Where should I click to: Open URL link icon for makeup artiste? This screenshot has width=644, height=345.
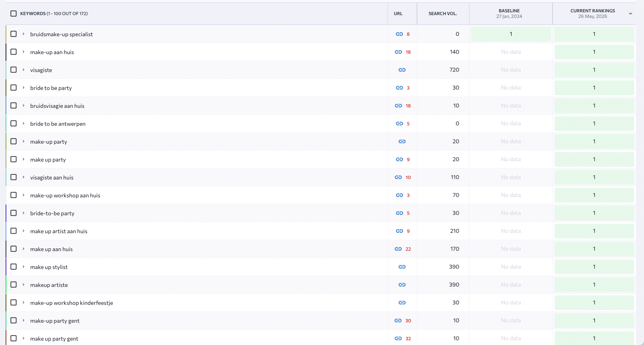pyautogui.click(x=402, y=285)
